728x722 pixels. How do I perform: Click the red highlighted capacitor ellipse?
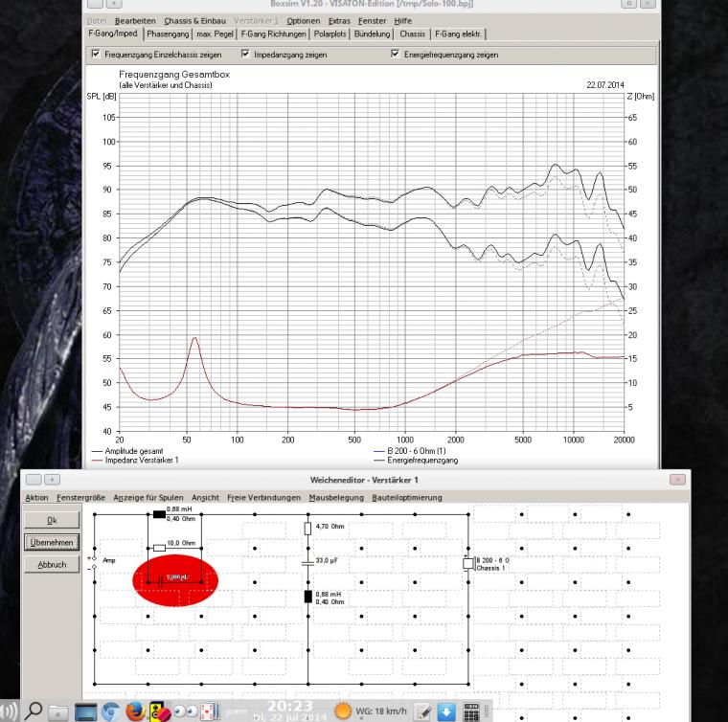click(175, 578)
